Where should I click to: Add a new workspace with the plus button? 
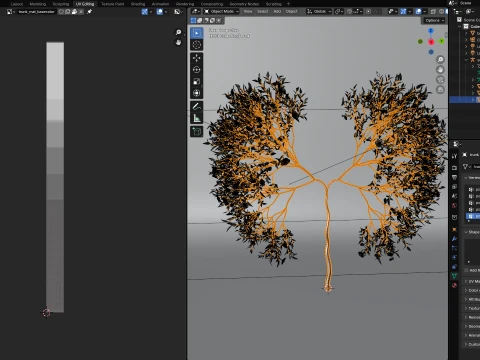288,4
